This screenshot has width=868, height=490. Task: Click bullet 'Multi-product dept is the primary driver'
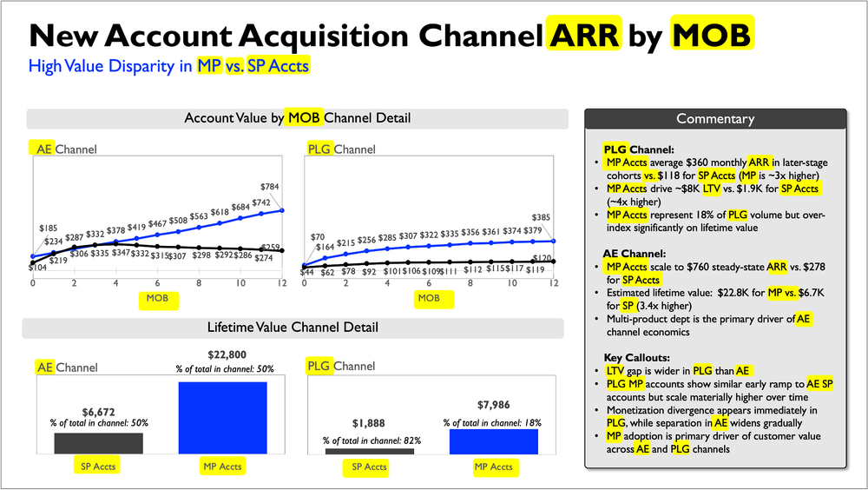708,326
